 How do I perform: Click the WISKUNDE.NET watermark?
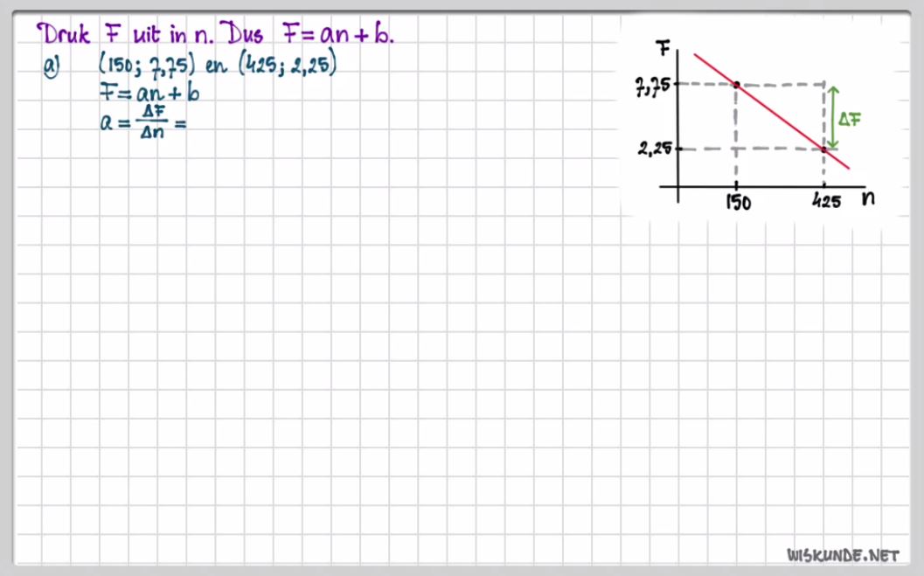[x=843, y=555]
